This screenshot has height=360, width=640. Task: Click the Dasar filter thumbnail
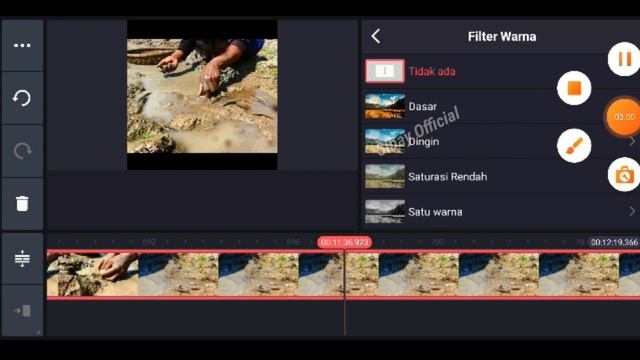click(384, 106)
